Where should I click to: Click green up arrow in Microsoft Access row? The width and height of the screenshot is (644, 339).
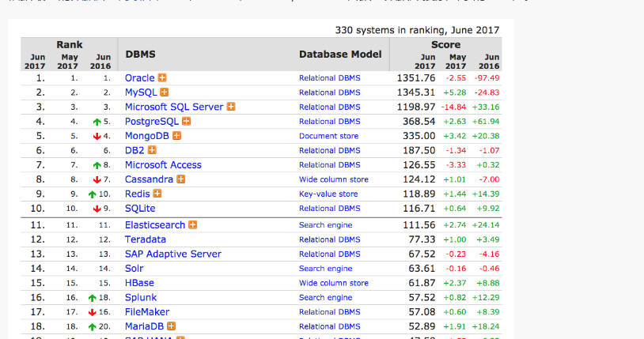click(97, 165)
